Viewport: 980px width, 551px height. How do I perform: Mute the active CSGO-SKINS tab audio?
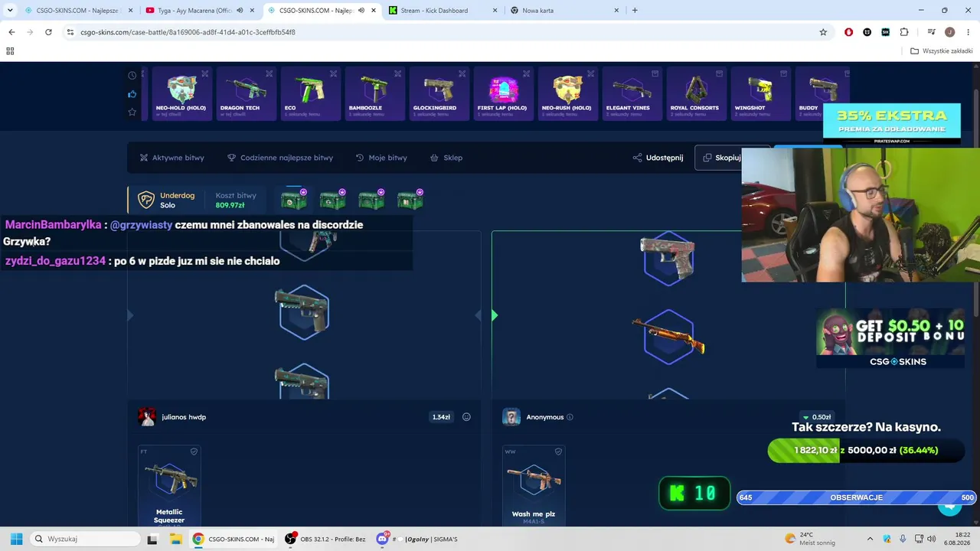click(361, 11)
